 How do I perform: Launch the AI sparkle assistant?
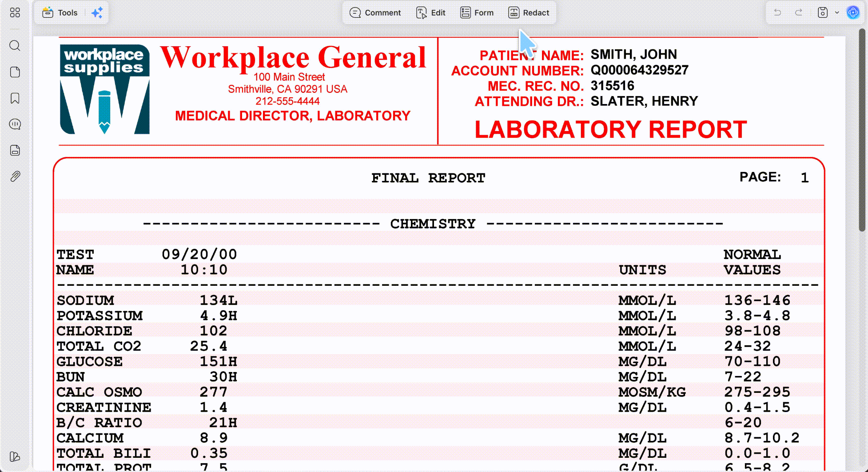(97, 12)
